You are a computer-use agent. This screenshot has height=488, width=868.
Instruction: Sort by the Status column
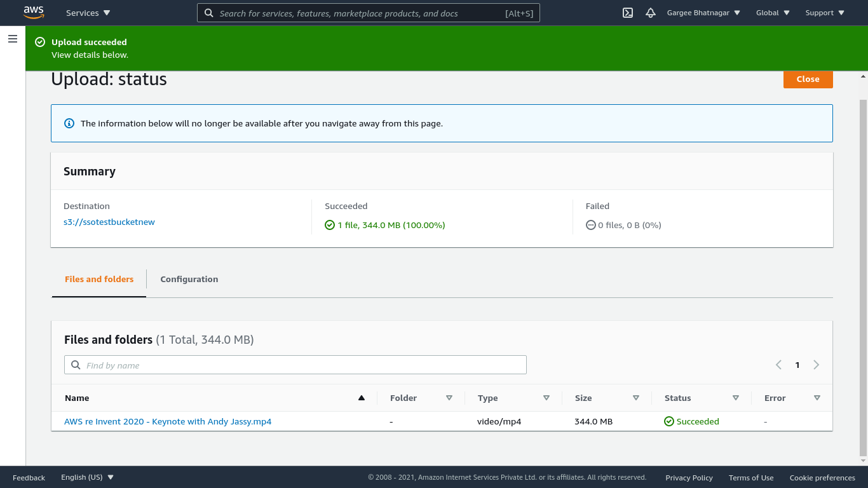(736, 398)
